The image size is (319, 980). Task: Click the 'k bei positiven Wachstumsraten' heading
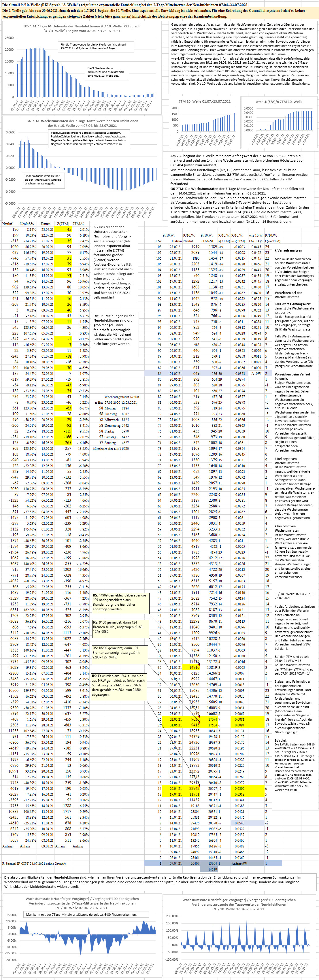pyautogui.click(x=286, y=528)
